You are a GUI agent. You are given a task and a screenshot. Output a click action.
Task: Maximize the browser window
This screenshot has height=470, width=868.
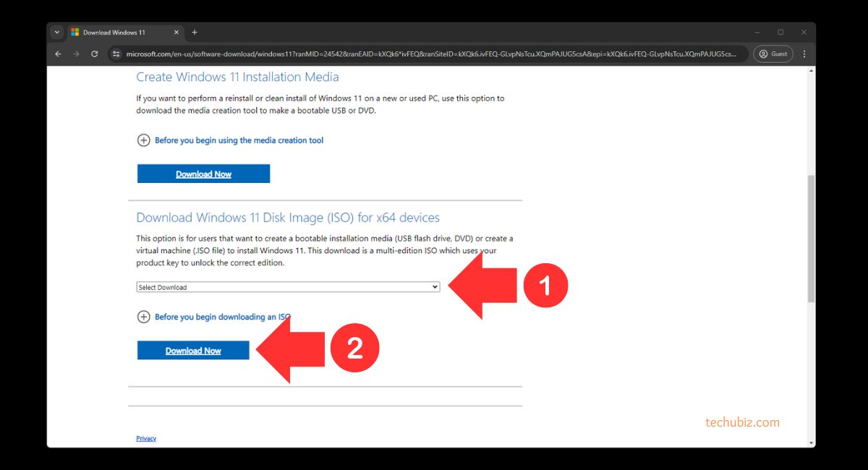[x=780, y=33]
